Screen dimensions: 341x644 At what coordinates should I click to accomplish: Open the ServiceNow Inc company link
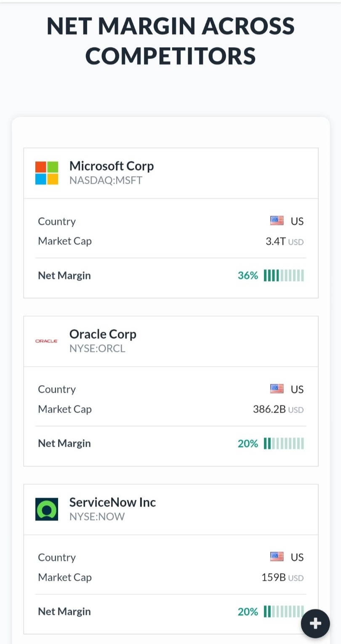(x=112, y=502)
